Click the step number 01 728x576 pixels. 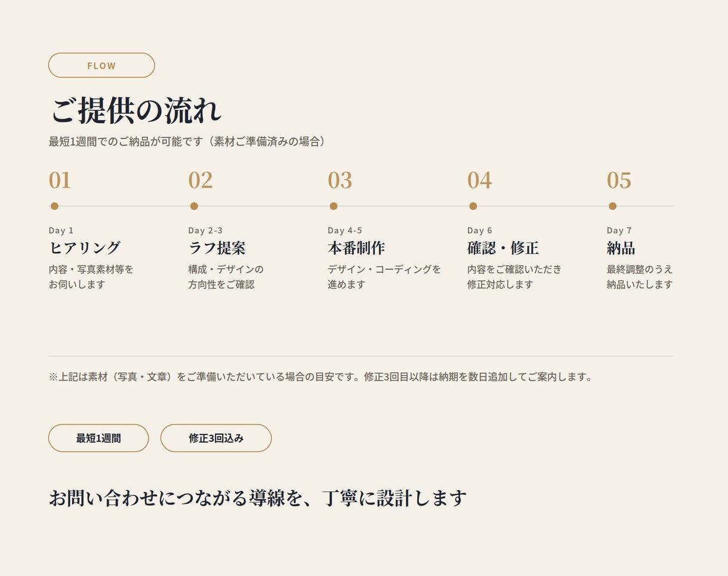(60, 180)
